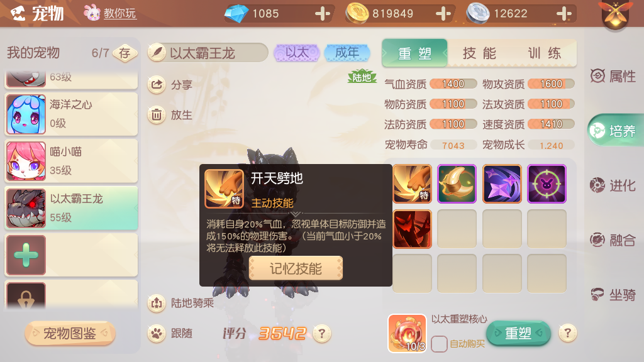Select the red demon skill icon
This screenshot has height=362, width=644.
point(413,229)
